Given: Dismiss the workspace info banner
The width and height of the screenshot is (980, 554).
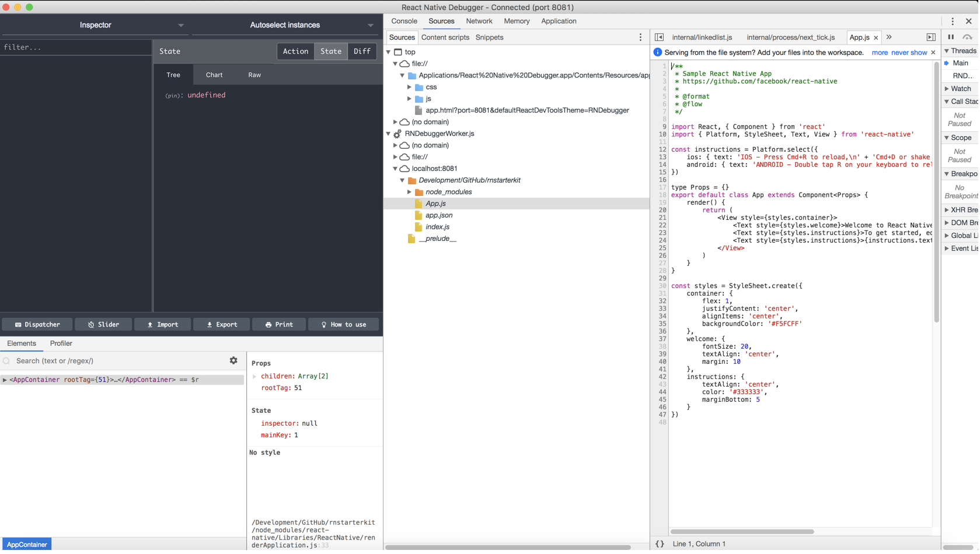Looking at the screenshot, I should pos(933,52).
